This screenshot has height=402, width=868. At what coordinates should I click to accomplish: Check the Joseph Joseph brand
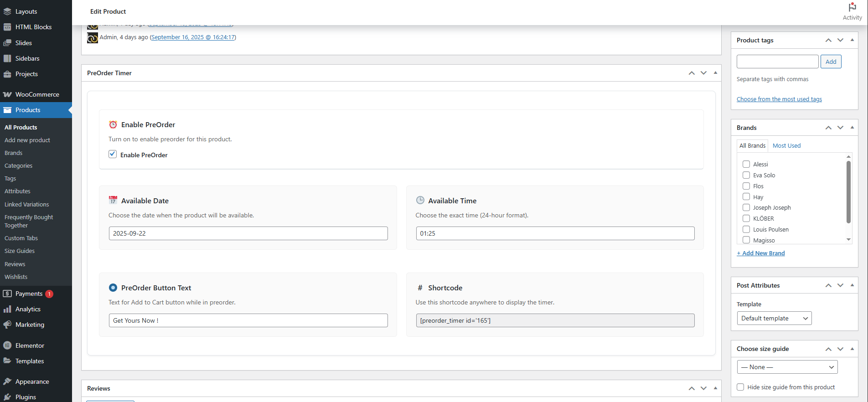[x=746, y=207]
